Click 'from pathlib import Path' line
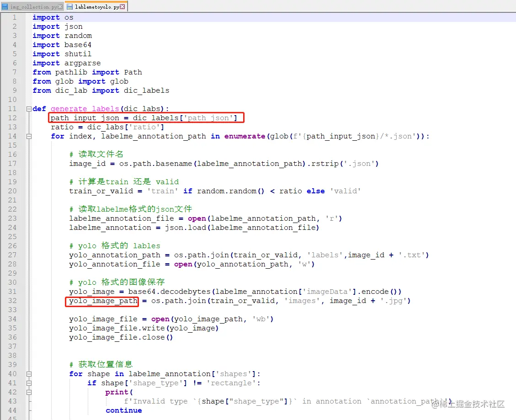The width and height of the screenshot is (516, 420). [87, 72]
